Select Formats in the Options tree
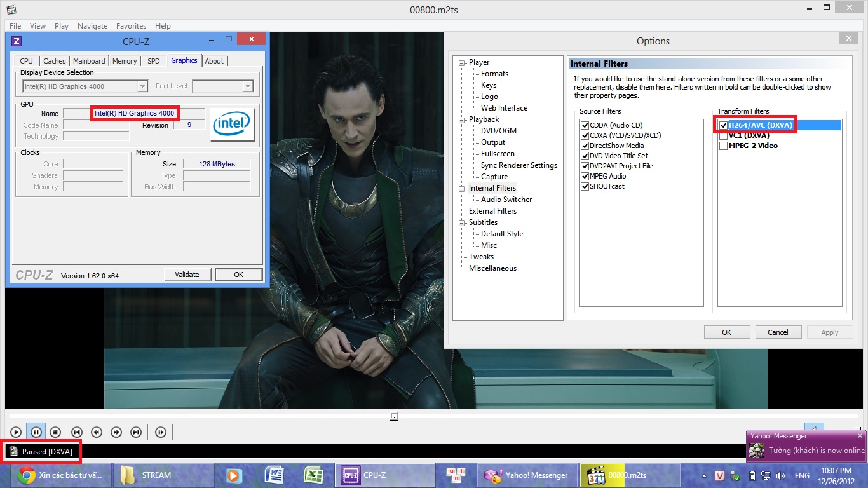 click(494, 74)
